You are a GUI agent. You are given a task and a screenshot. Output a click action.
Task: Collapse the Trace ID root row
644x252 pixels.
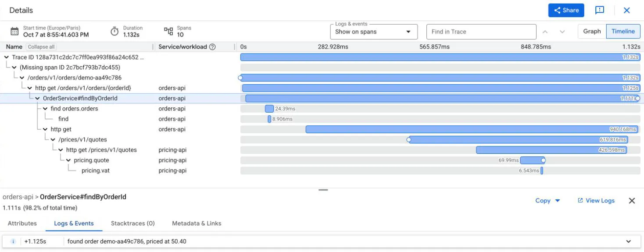[7, 57]
